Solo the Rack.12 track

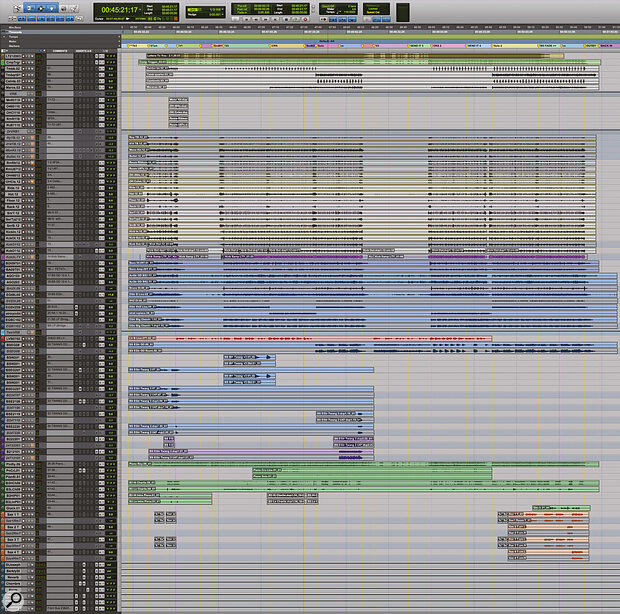pyautogui.click(x=27, y=207)
